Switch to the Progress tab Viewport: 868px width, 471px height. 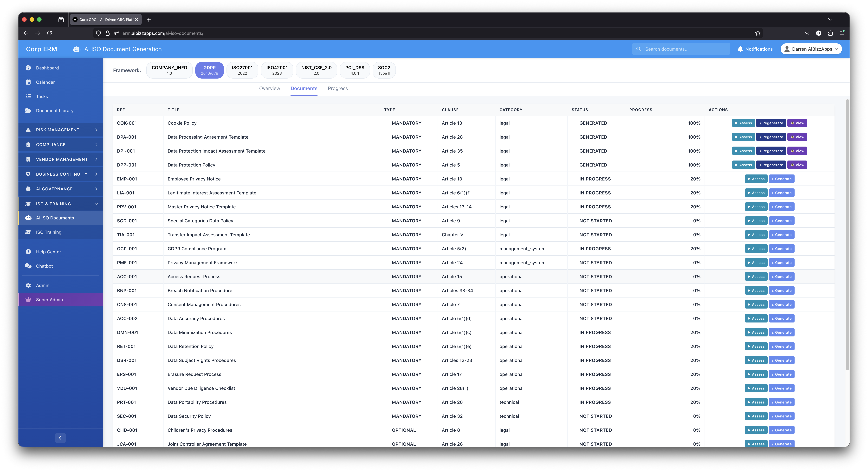[x=337, y=88]
